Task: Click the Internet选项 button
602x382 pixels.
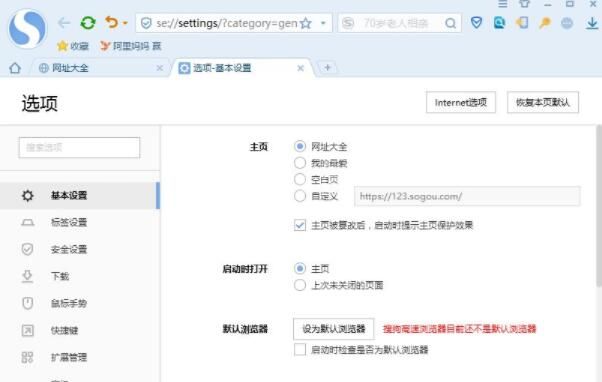Action: click(x=461, y=103)
